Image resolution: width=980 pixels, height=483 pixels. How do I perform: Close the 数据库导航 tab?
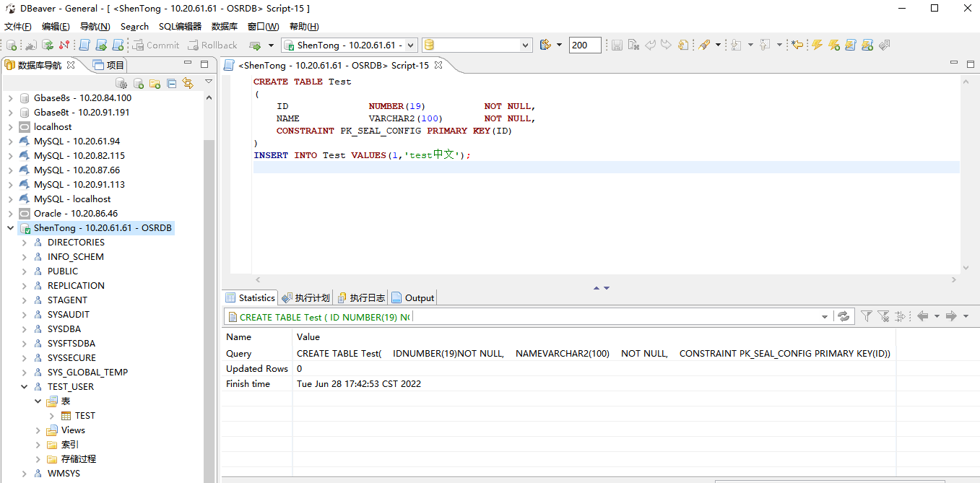[71, 65]
